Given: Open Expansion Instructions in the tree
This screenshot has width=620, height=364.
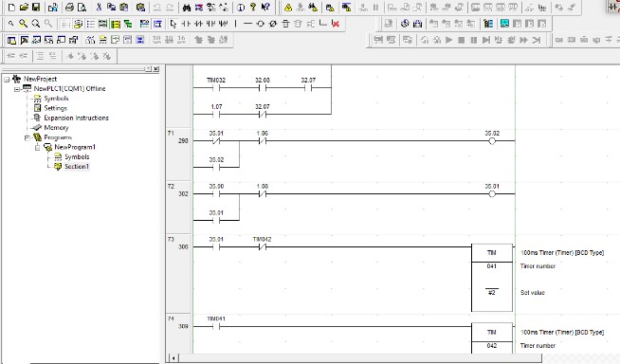Looking at the screenshot, I should click(x=76, y=118).
